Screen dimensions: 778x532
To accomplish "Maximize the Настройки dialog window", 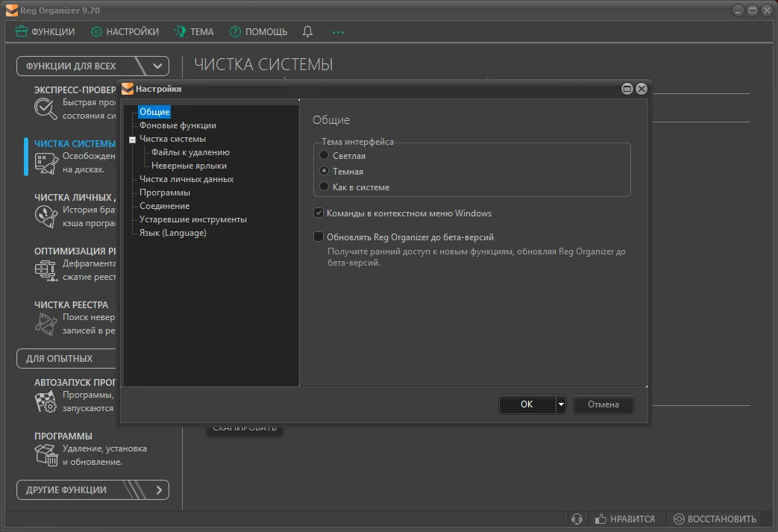I will [627, 89].
